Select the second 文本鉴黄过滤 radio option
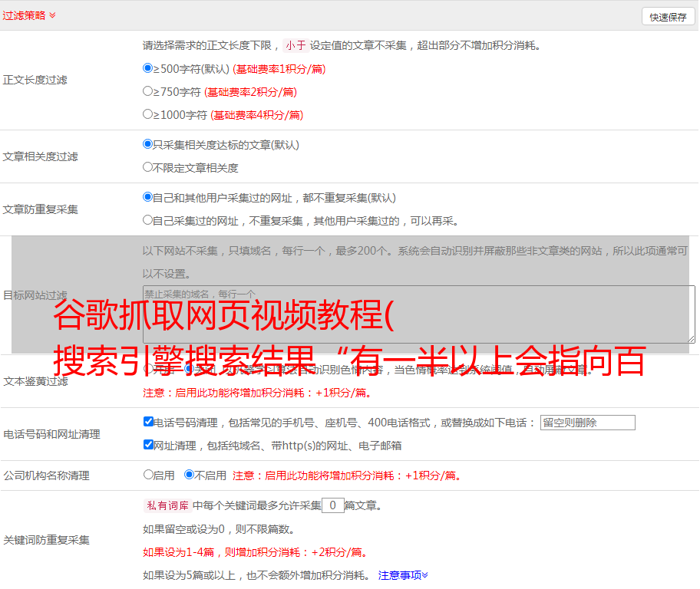 pos(189,369)
